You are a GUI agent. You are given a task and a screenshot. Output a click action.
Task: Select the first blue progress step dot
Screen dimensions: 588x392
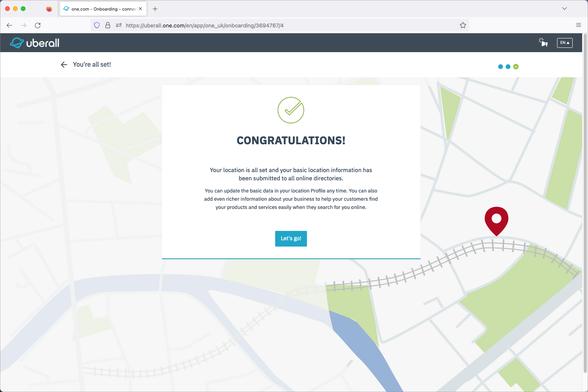(x=500, y=67)
